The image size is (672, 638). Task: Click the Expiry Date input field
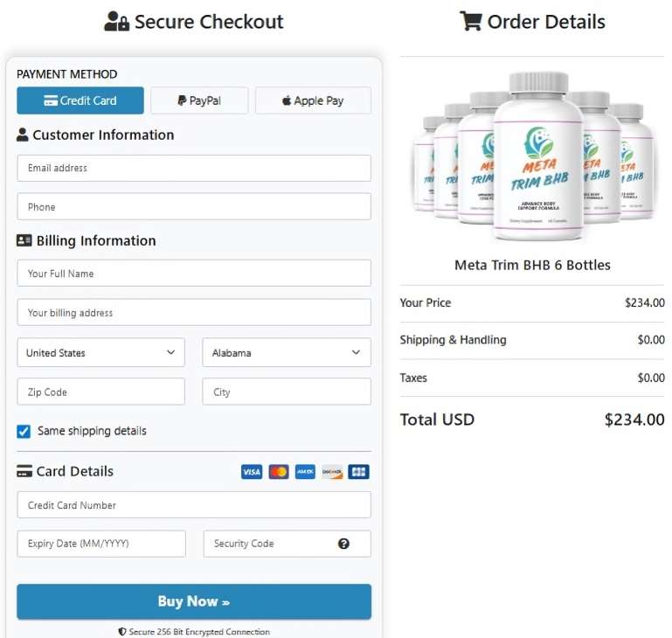point(100,544)
